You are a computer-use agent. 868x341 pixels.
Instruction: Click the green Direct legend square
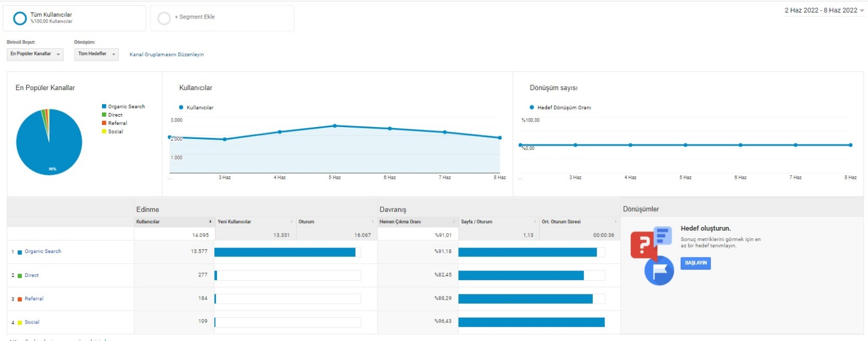click(x=104, y=115)
